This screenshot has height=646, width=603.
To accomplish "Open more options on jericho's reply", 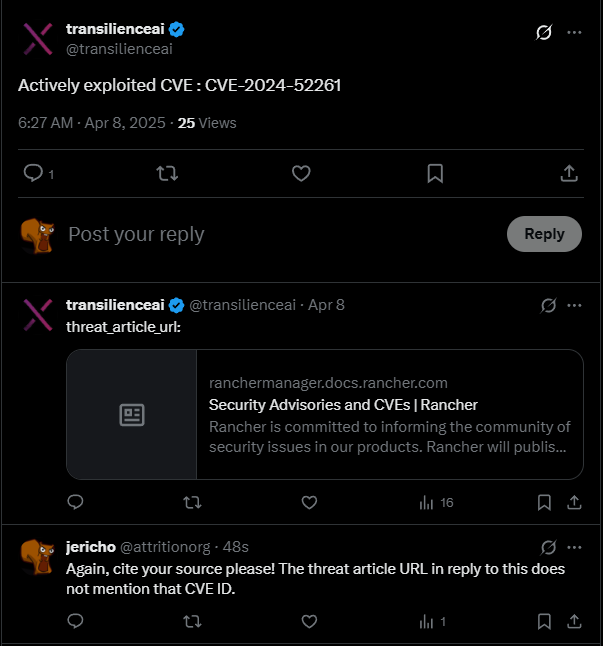I will [574, 547].
